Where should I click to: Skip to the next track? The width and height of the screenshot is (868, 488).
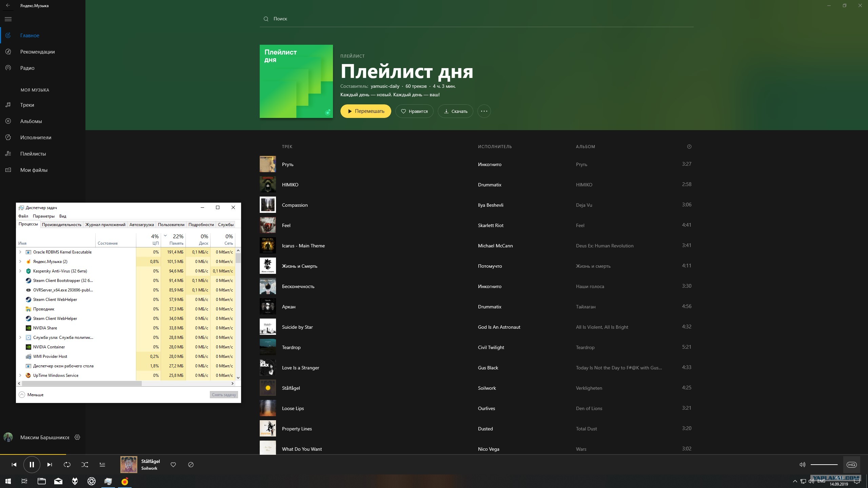(x=50, y=465)
